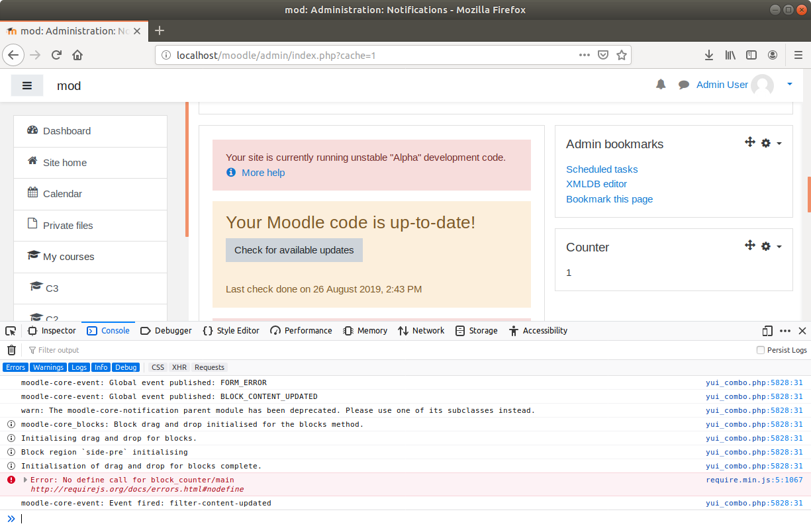Click the Check for available updates button
Screen dimensions: 811x532
pyautogui.click(x=294, y=250)
